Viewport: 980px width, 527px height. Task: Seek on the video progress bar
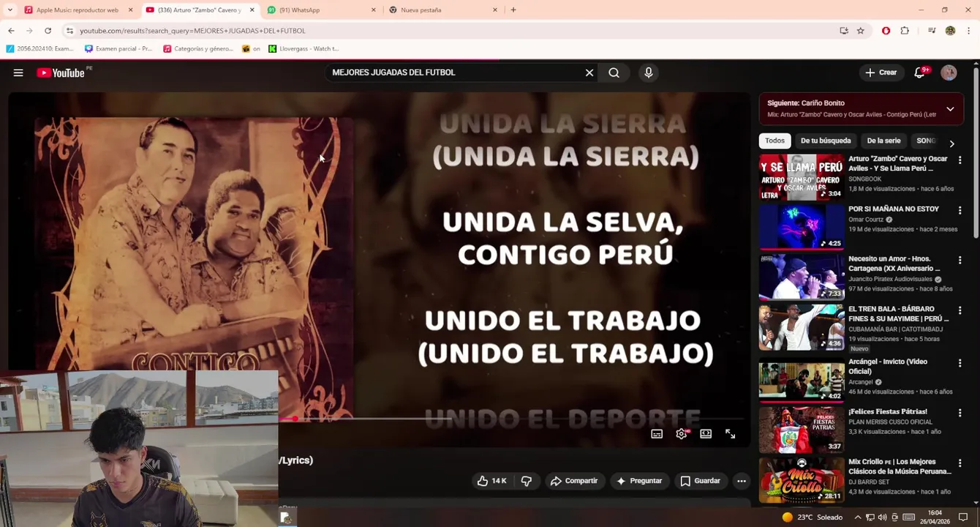510,419
